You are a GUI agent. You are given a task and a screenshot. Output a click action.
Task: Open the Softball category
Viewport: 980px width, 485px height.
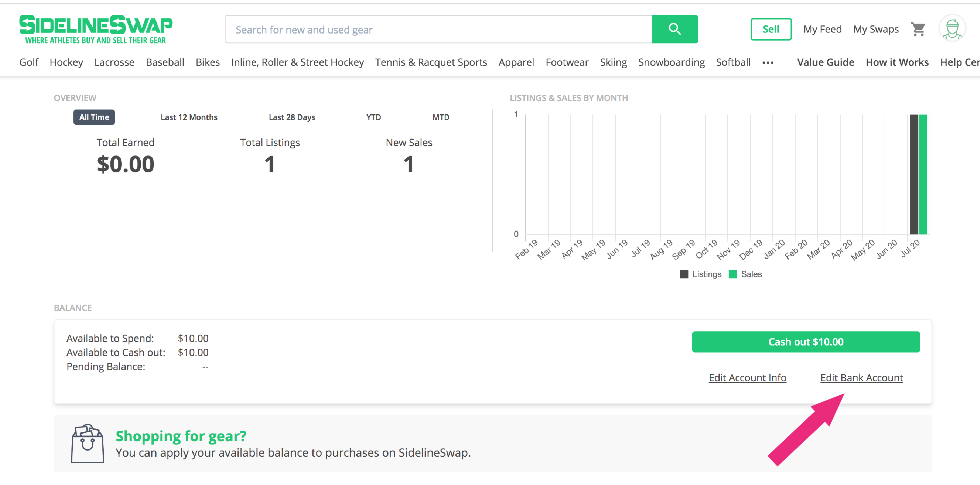(733, 63)
